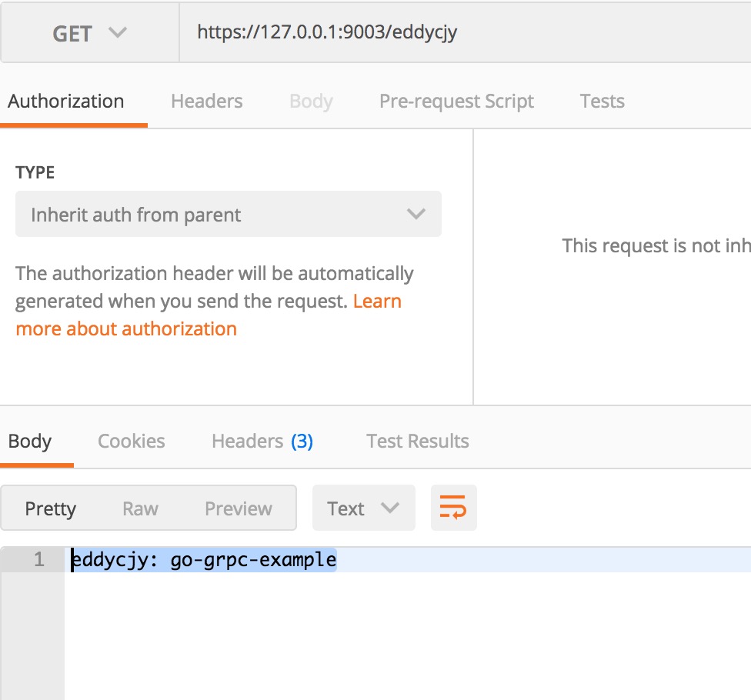The image size is (751, 700).
Task: Switch to the Test Results tab
Action: [417, 442]
